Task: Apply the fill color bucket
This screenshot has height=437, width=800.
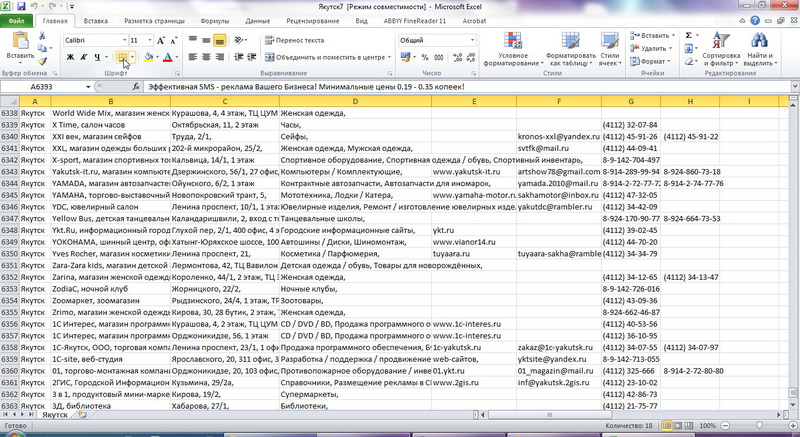Action: point(148,57)
